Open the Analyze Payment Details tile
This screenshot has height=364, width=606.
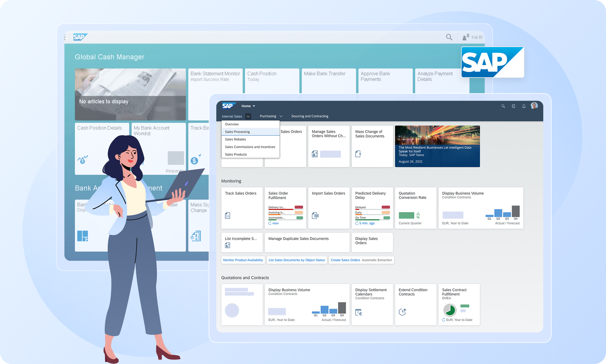point(442,81)
